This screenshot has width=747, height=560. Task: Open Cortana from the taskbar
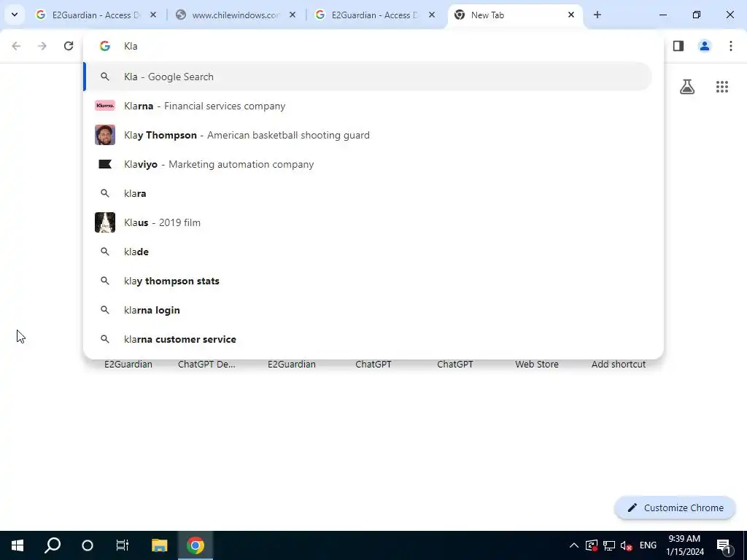point(88,545)
